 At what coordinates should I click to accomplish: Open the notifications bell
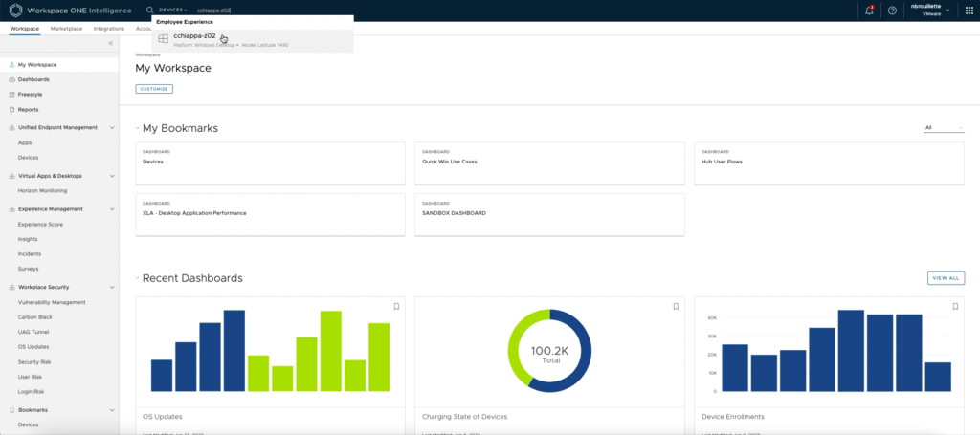(869, 11)
